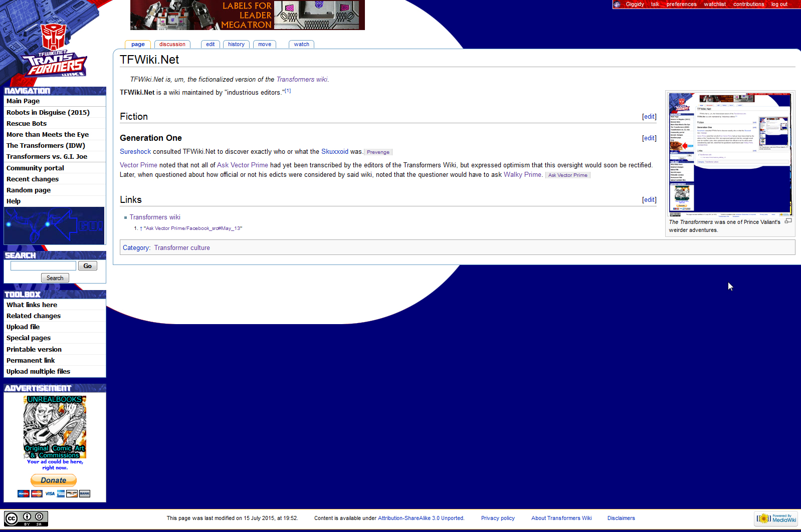Open the Privacy policy footer link
Image resolution: width=801 pixels, height=532 pixels.
[x=498, y=518]
